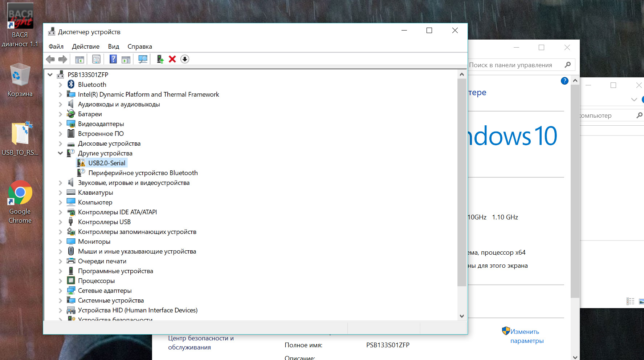Select Контроллеры запоминающих устройств row
The width and height of the screenshot is (644, 360).
click(137, 232)
